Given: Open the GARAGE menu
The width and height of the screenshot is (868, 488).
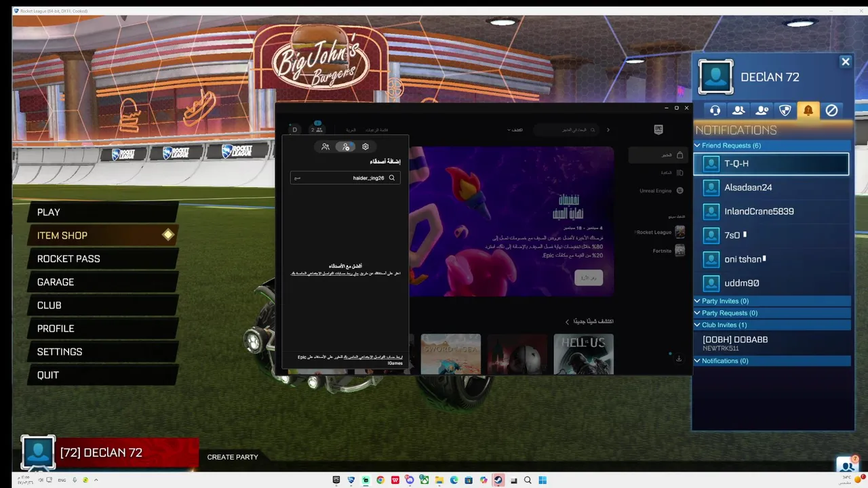Looking at the screenshot, I should (102, 282).
